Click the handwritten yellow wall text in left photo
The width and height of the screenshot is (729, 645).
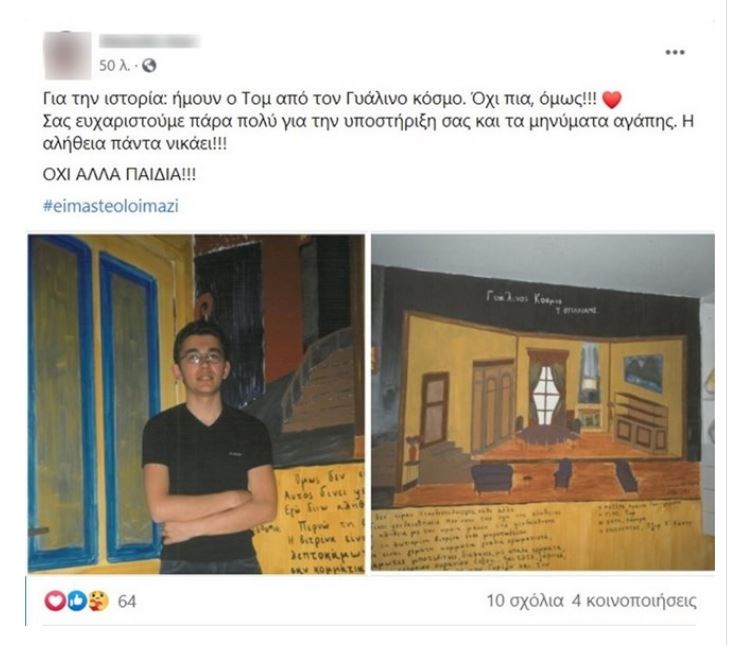click(x=321, y=520)
